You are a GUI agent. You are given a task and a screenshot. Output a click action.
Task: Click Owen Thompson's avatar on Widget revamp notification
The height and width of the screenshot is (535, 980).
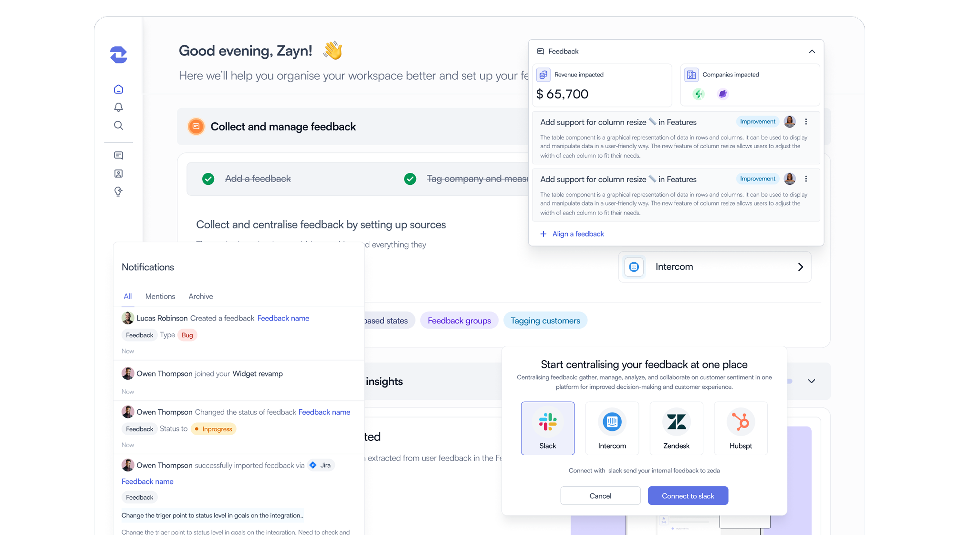point(127,374)
